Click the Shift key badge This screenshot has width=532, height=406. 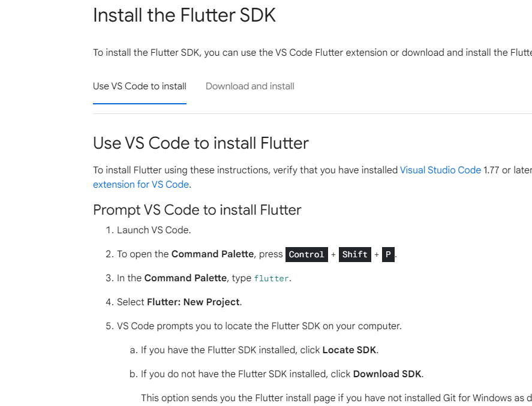click(x=355, y=254)
